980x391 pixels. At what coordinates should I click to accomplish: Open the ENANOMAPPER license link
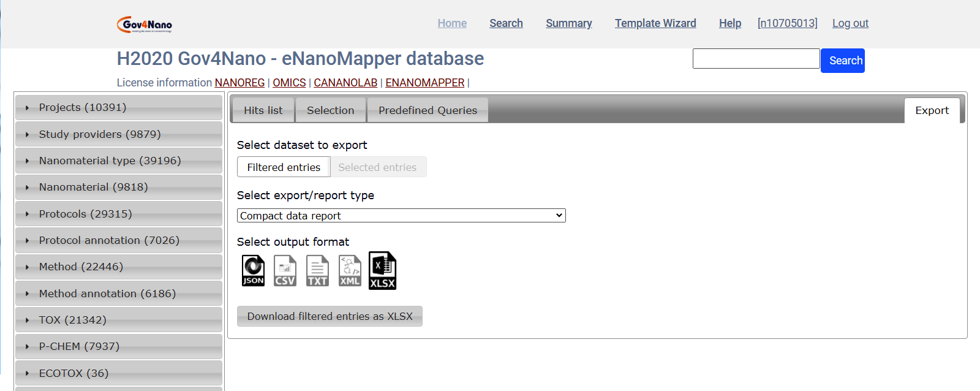click(x=424, y=83)
